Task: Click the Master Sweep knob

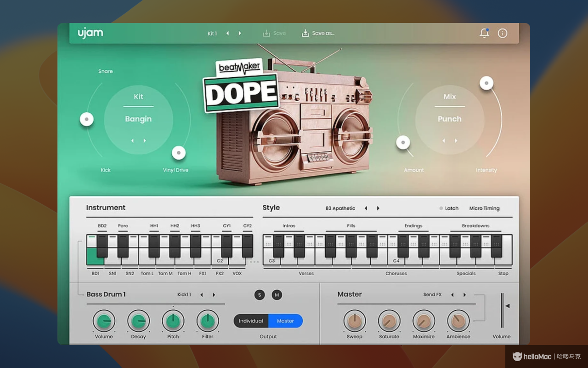Action: (355, 321)
